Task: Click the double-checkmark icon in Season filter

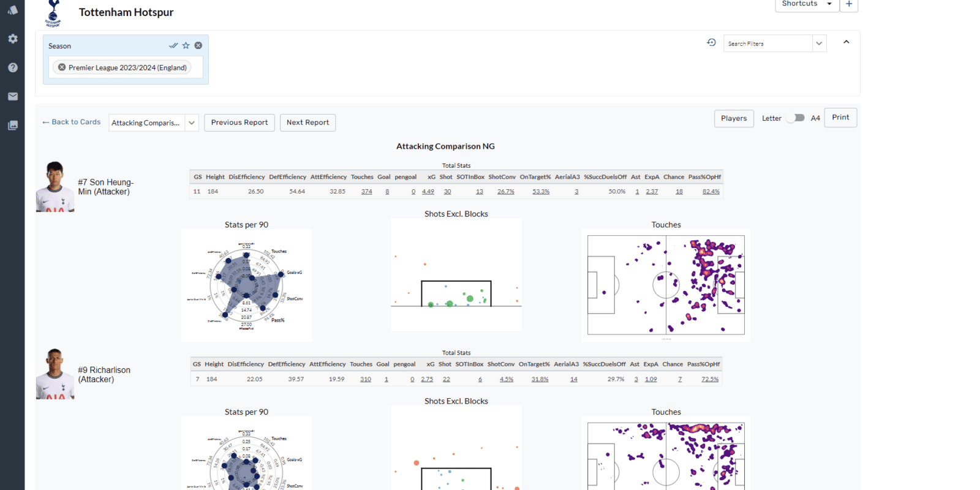Action: [173, 45]
